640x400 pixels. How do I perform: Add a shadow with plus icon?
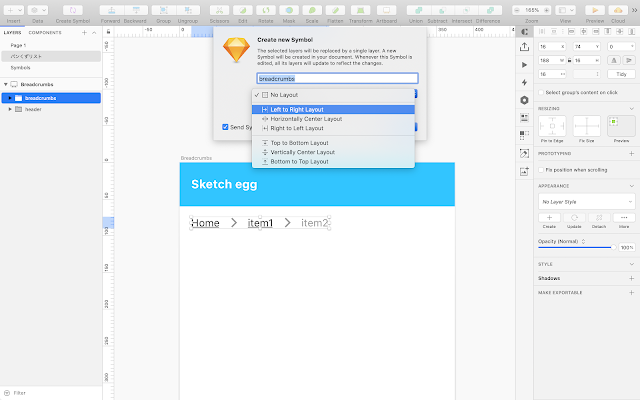631,278
